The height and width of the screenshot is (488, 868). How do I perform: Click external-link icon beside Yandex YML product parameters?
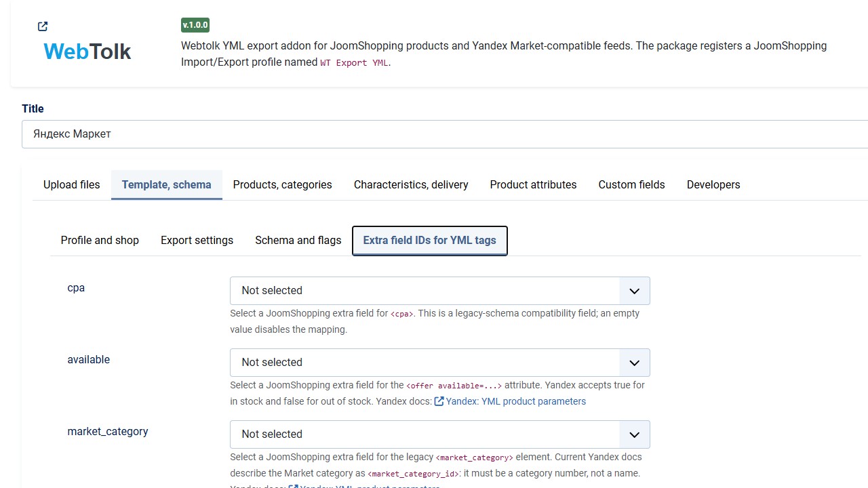pos(439,401)
